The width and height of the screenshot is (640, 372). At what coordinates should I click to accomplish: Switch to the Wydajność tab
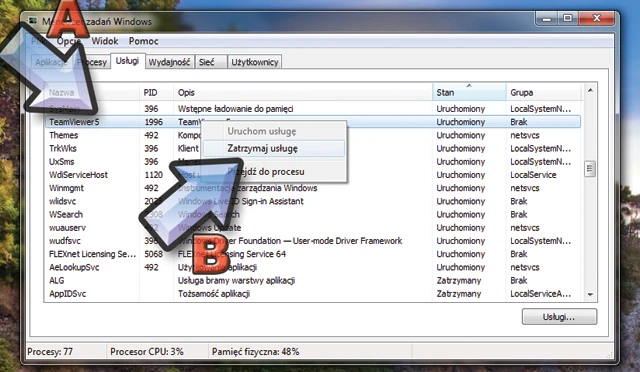pyautogui.click(x=169, y=62)
